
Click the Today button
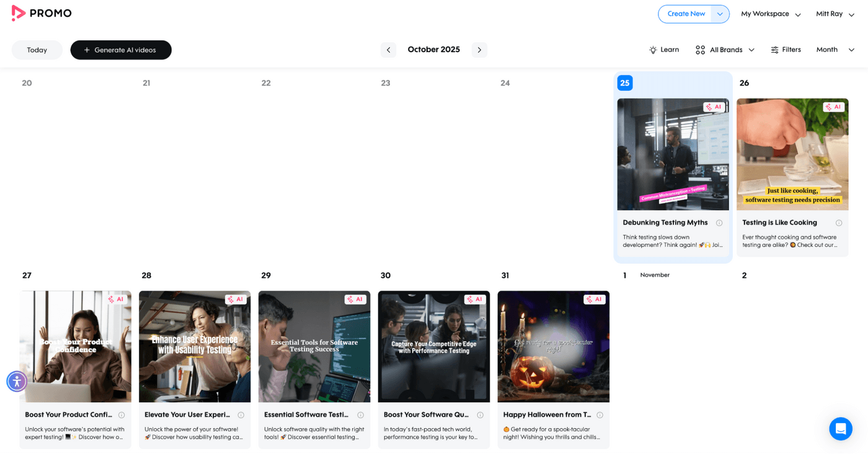[x=37, y=50]
